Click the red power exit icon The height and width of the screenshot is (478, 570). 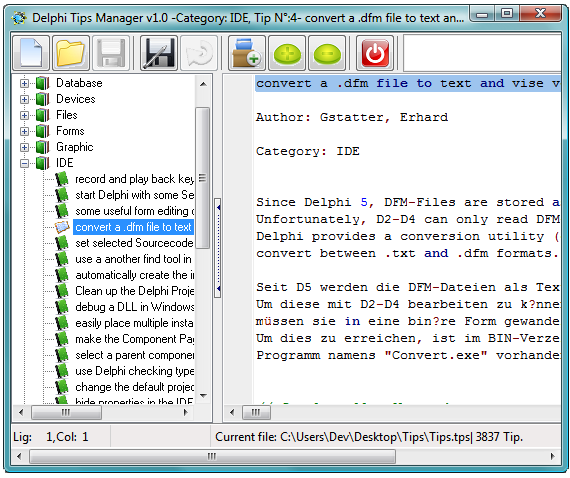(x=375, y=53)
